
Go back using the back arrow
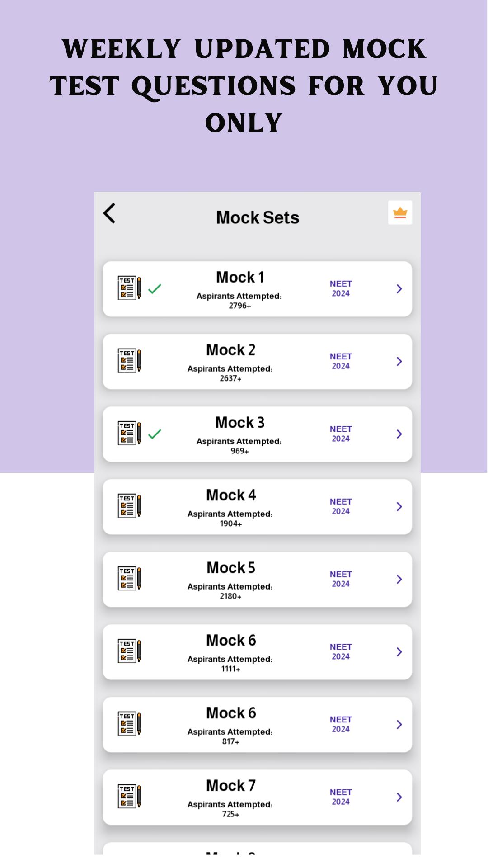109,213
